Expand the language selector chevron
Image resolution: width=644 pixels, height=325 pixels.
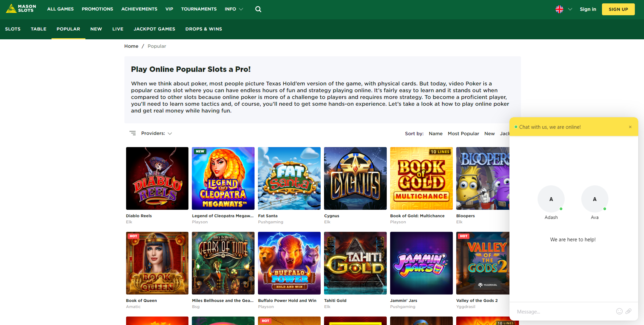click(570, 9)
